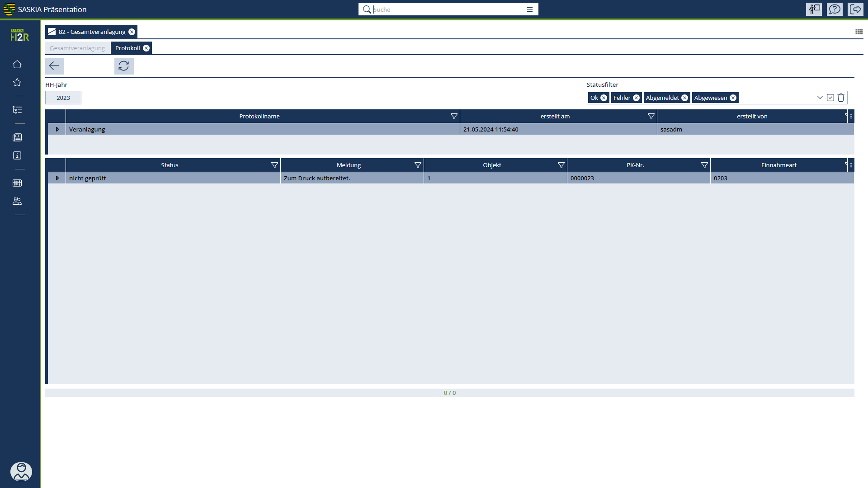The image size is (868, 488).
Task: Expand the Veranlagung protocol row
Action: coord(57,129)
